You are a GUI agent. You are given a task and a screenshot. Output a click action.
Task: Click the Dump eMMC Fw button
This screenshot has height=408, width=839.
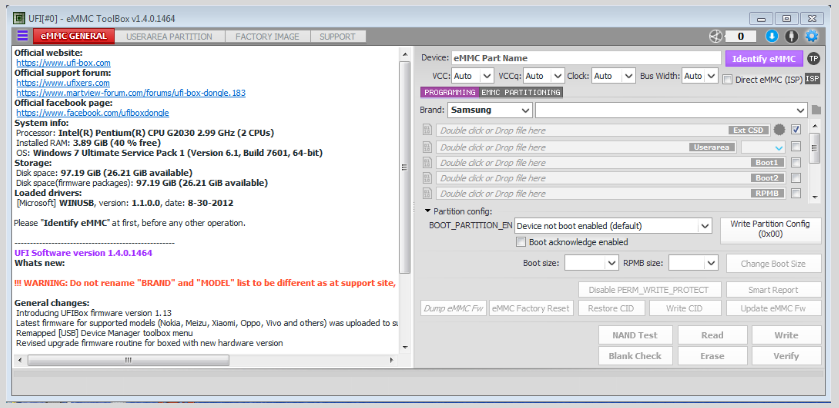pyautogui.click(x=454, y=309)
